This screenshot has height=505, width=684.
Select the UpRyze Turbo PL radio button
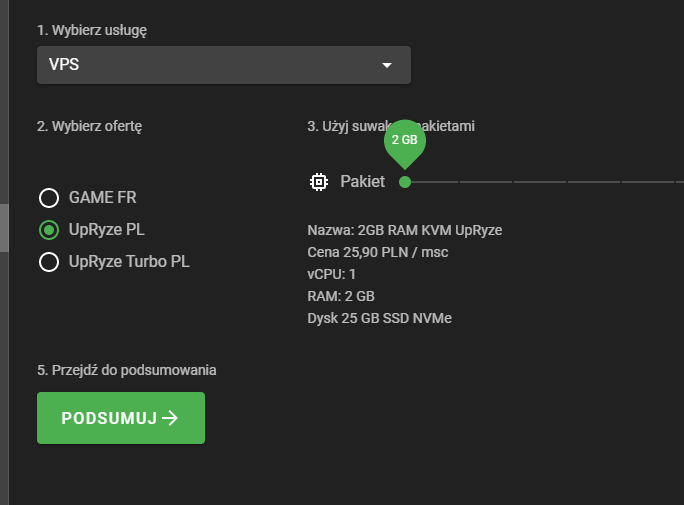(48, 262)
